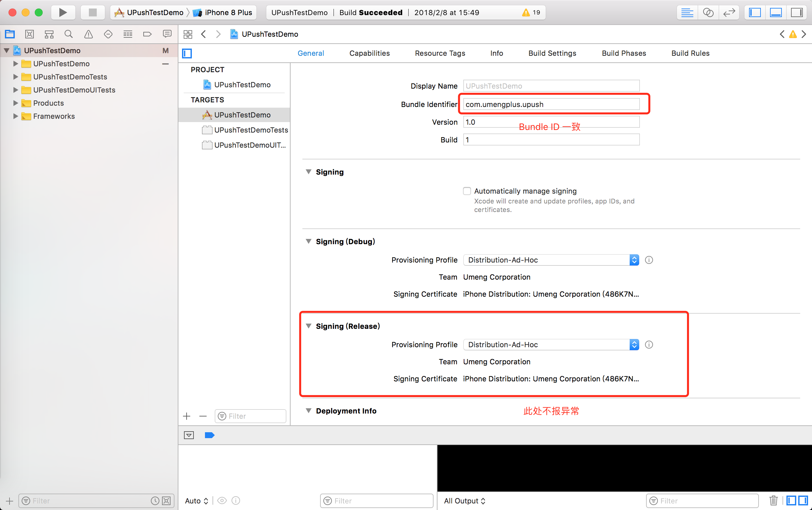Image resolution: width=812 pixels, height=510 pixels.
Task: Select the UPushTestDemo scheme
Action: point(149,12)
